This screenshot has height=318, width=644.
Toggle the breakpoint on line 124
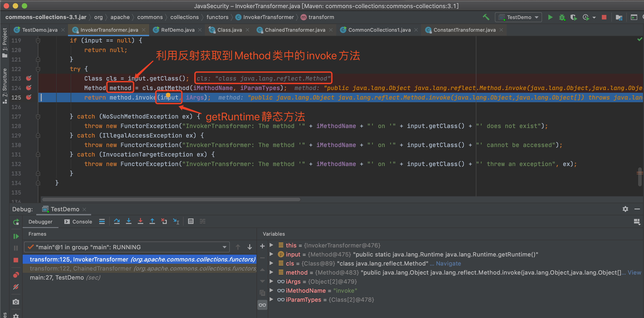pos(29,88)
